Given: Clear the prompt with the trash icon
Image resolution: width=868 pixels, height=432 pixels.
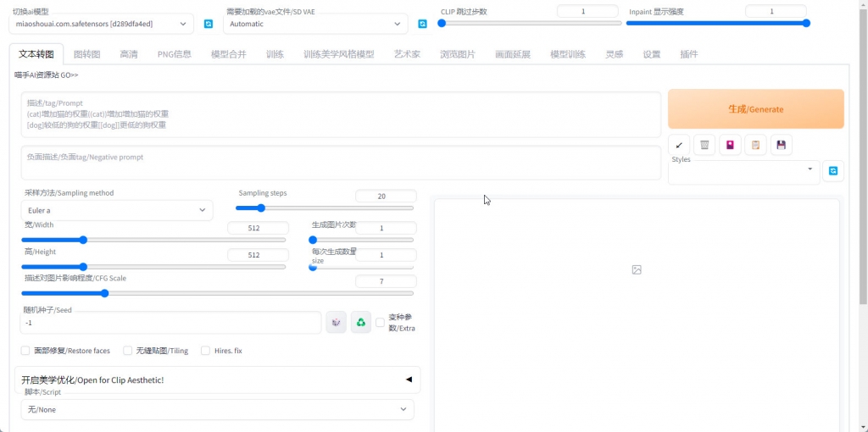Looking at the screenshot, I should [x=704, y=145].
